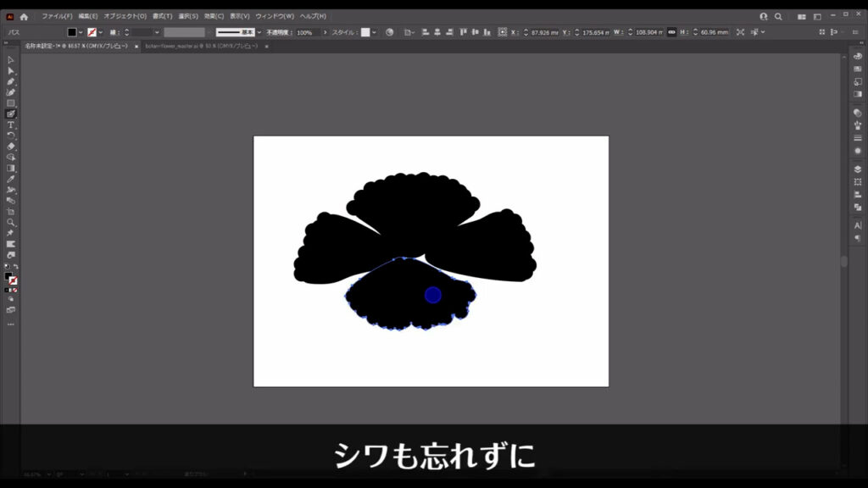Open the Layers panel icon
This screenshot has height=488, width=868.
858,169
